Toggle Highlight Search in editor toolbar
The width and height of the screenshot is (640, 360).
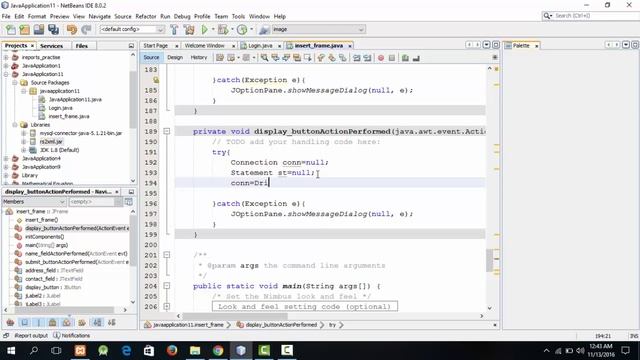297,58
